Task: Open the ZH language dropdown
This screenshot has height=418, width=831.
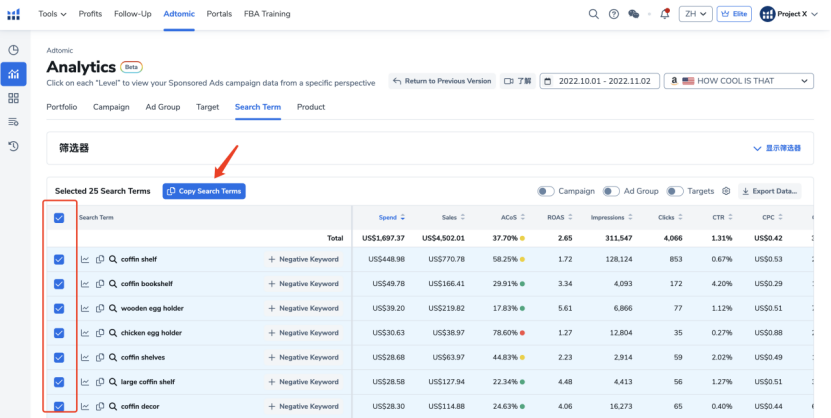Action: (694, 14)
